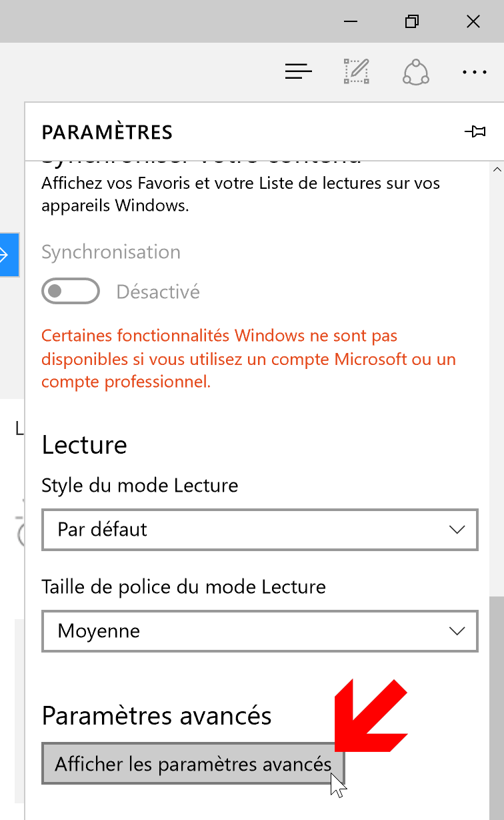Open the More actions three-dots menu
The height and width of the screenshot is (820, 504).
475,72
